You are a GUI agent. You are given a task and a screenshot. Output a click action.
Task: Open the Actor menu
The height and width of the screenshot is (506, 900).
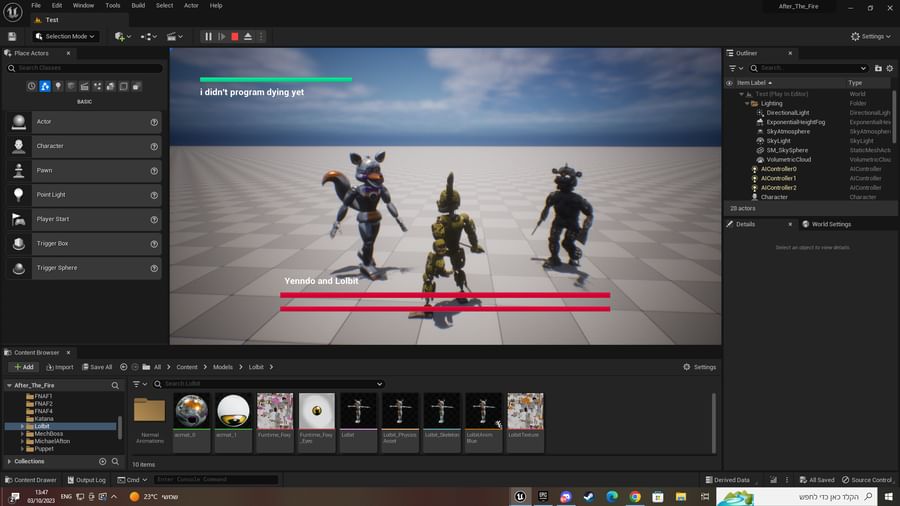191,5
